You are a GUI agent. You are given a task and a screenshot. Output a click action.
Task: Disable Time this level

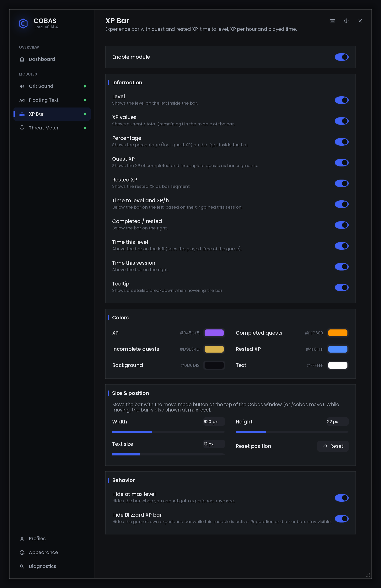[341, 246]
